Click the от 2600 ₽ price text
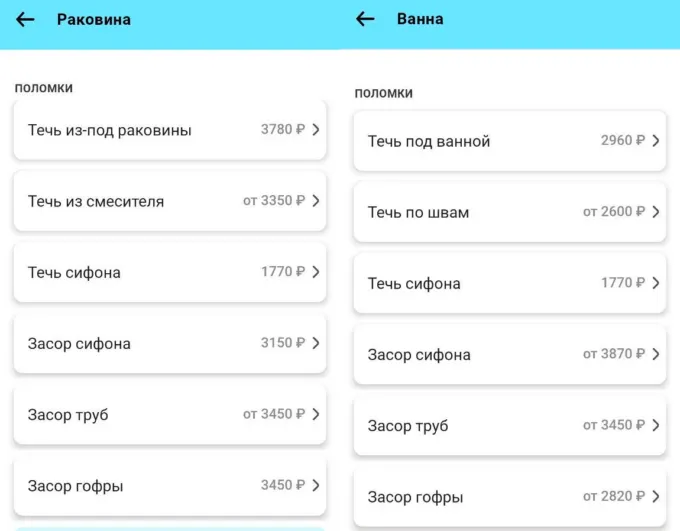 tap(614, 212)
